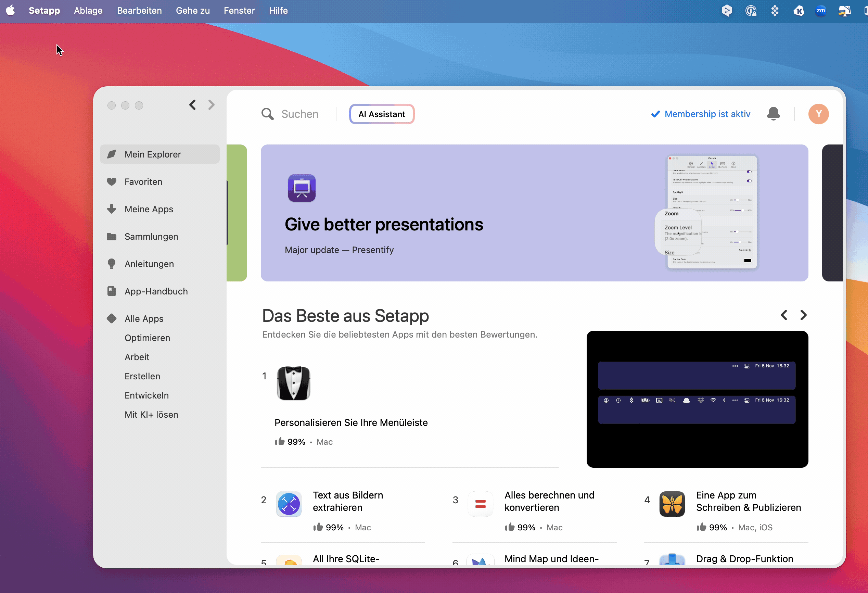Open notifications bell

tap(773, 114)
